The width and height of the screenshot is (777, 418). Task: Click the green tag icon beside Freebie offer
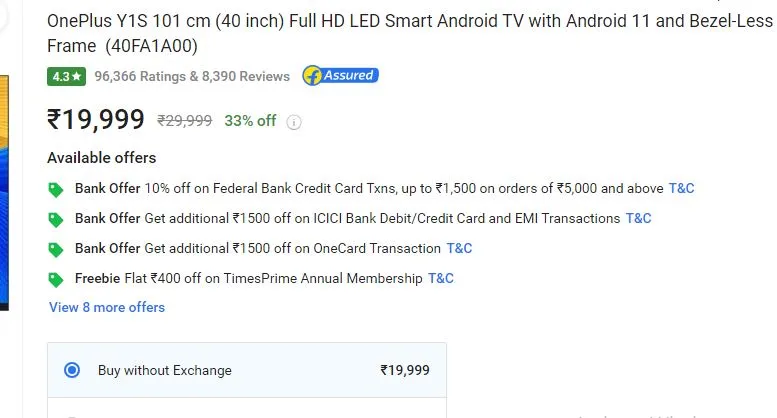pos(56,280)
